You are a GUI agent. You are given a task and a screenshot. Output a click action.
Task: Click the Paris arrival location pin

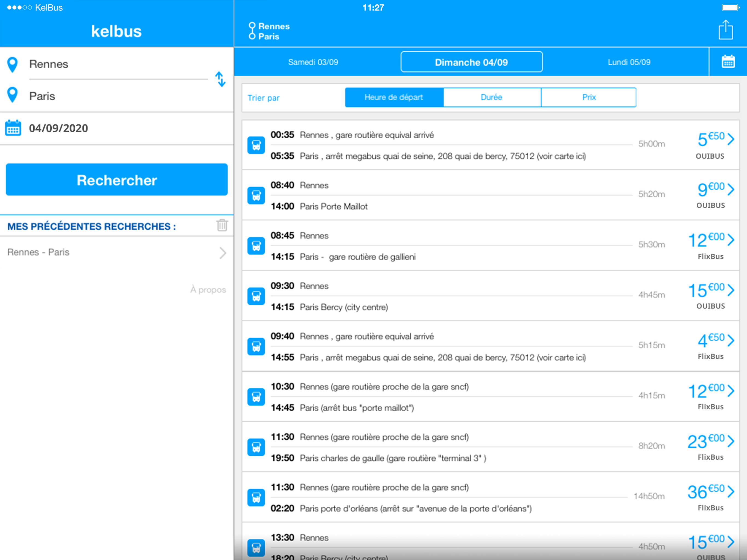[x=13, y=95]
